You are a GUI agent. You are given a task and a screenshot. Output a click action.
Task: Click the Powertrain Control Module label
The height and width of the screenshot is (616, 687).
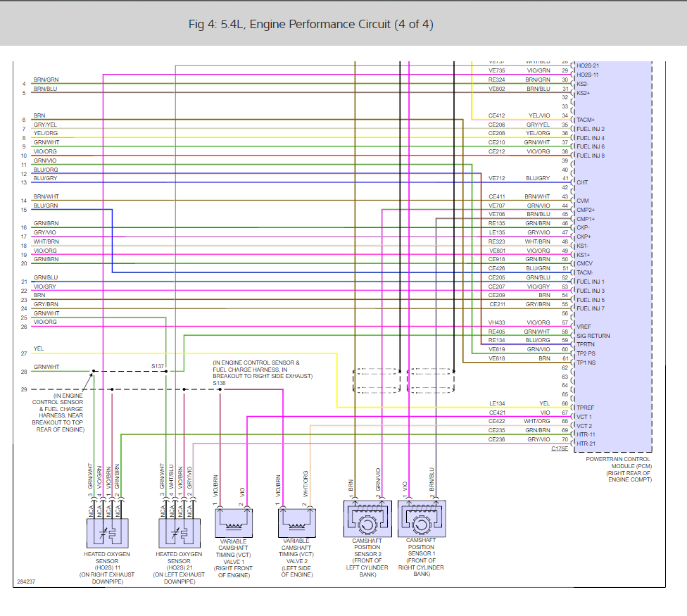(x=619, y=470)
